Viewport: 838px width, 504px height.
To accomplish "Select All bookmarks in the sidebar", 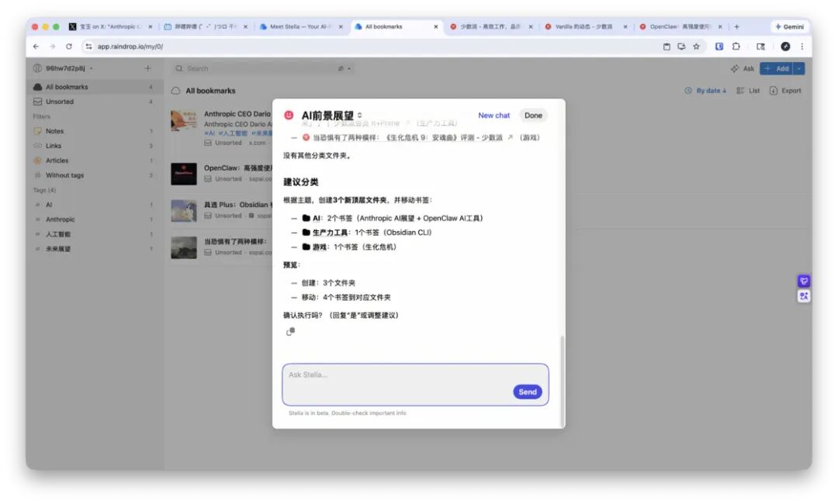I will pos(95,87).
